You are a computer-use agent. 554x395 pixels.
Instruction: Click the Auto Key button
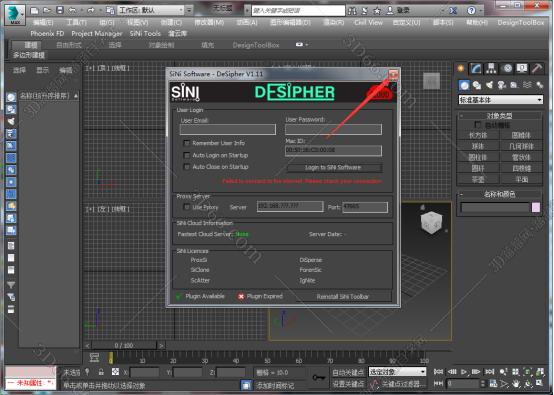coord(348,372)
